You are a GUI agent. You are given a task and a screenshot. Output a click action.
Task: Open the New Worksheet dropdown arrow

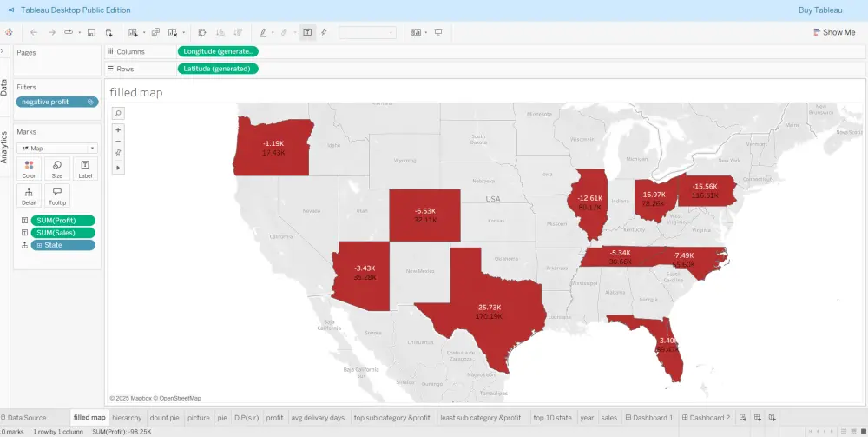click(x=144, y=33)
